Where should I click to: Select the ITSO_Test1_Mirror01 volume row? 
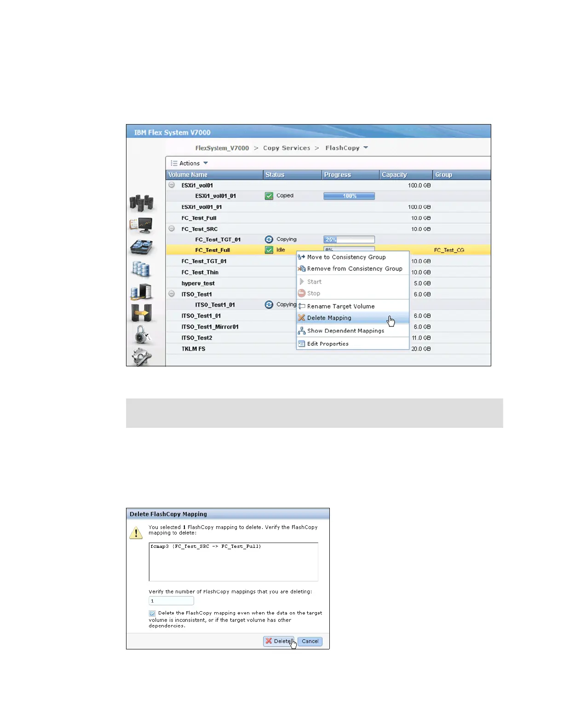click(328, 327)
